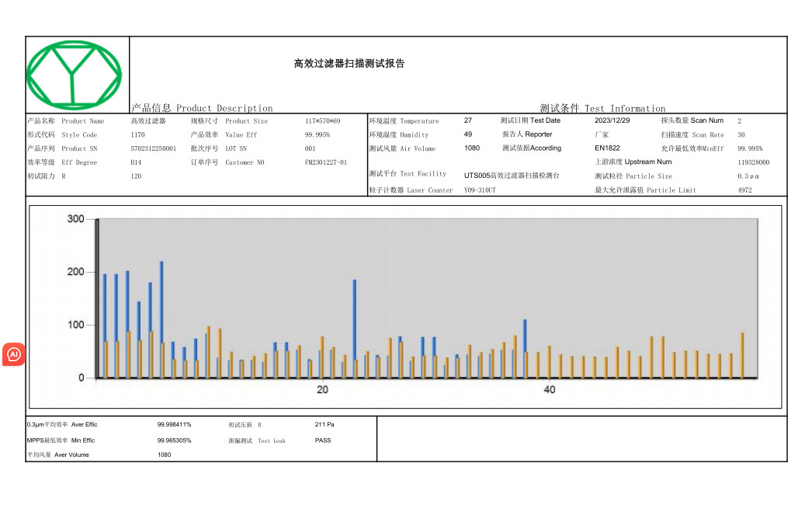This screenshot has height=505, width=812.
Task: Click the Particle Limit value 4972
Action: tap(744, 190)
